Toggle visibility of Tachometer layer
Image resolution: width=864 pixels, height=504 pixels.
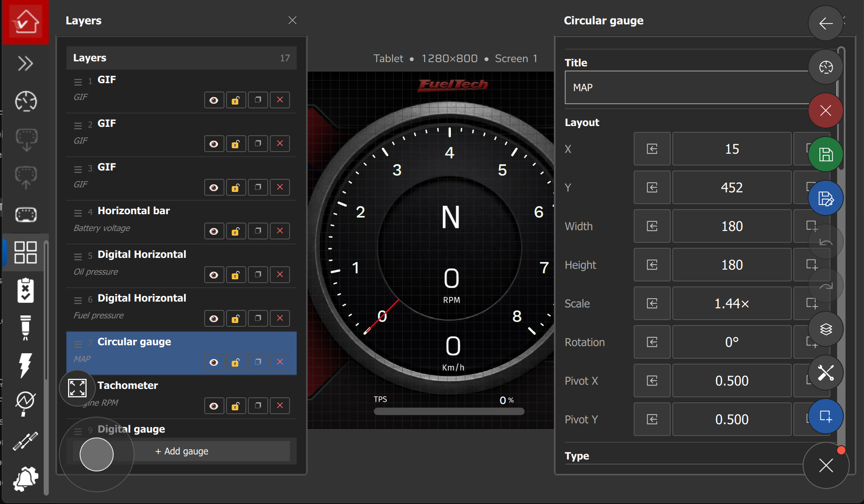pyautogui.click(x=214, y=406)
